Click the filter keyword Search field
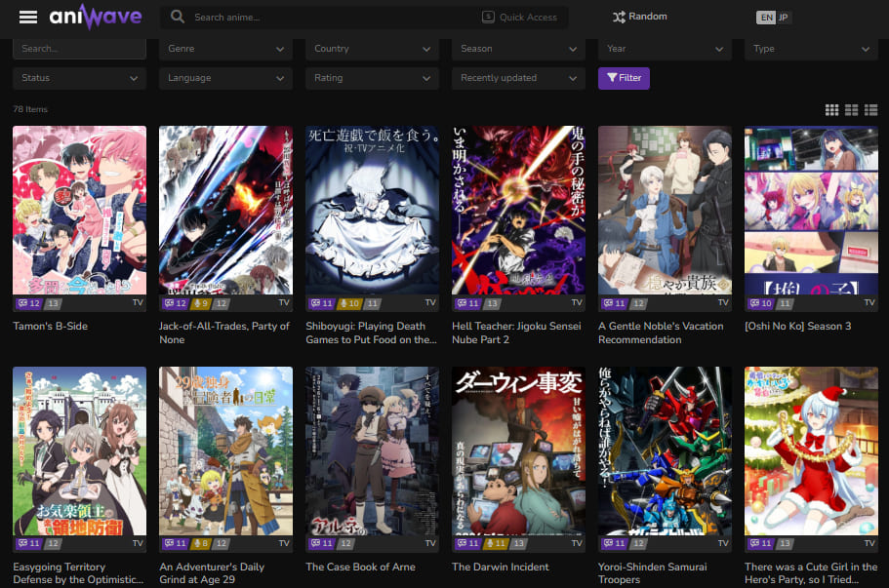Image resolution: width=889 pixels, height=588 pixels. (79, 49)
